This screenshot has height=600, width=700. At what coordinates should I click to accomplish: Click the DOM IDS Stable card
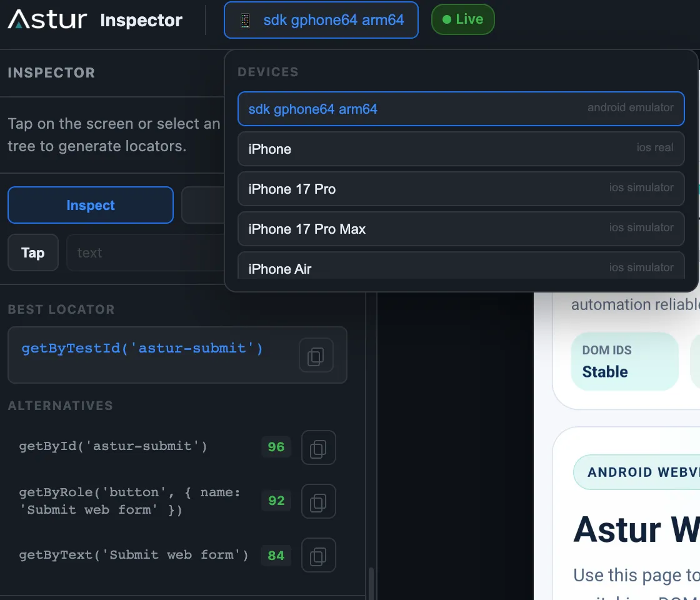(x=624, y=362)
